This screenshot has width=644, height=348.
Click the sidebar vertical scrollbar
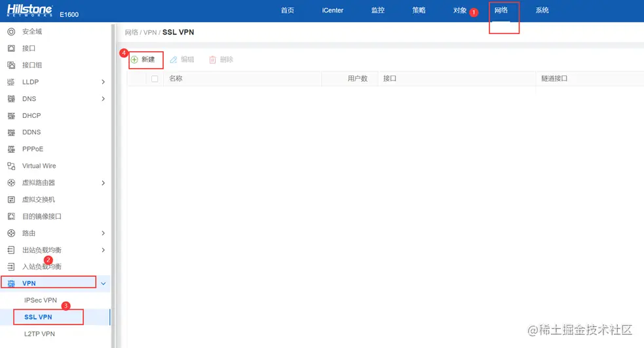(113, 185)
